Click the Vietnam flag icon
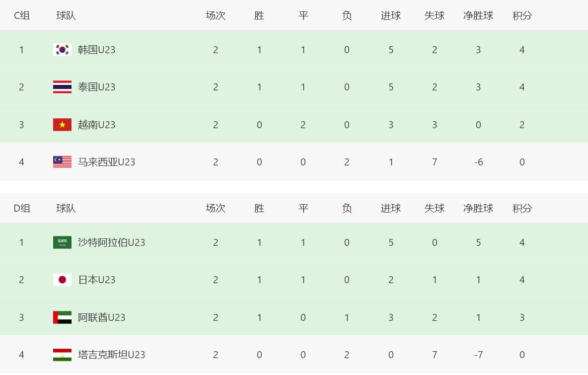This screenshot has width=588, height=375. click(62, 125)
